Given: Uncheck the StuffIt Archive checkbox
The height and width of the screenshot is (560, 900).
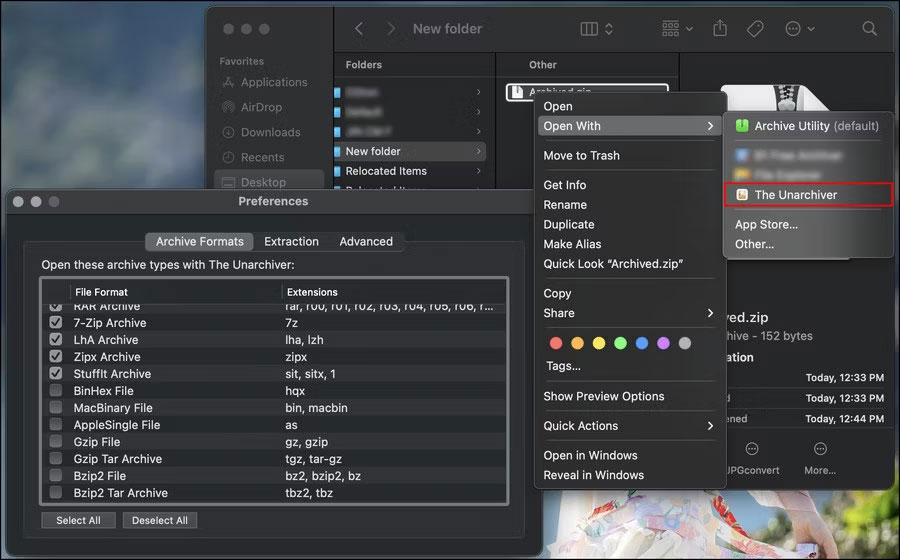Looking at the screenshot, I should (x=56, y=374).
